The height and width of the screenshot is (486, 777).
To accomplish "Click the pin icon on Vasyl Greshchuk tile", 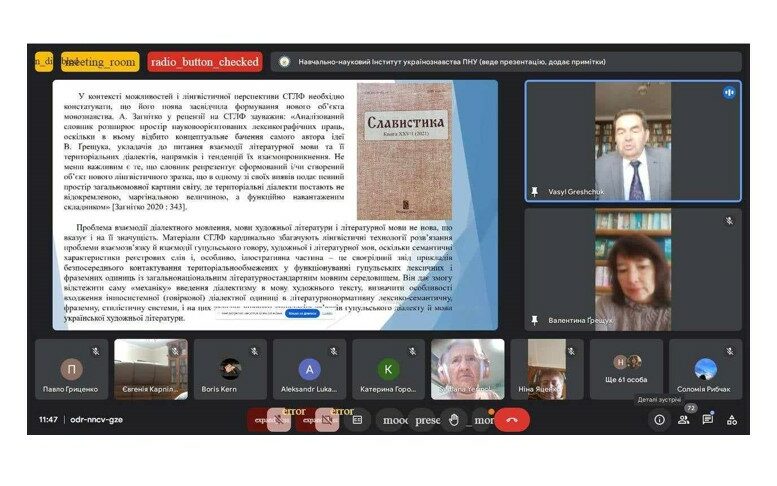I will click(535, 191).
